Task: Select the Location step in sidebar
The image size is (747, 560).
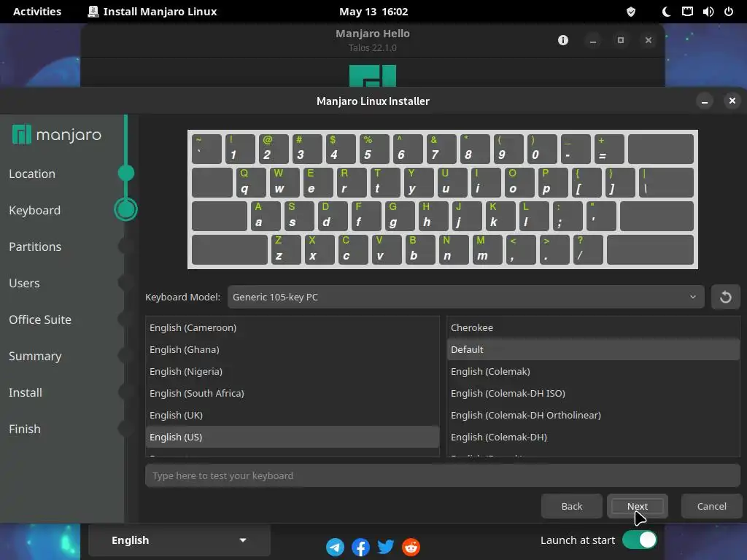Action: [32, 174]
